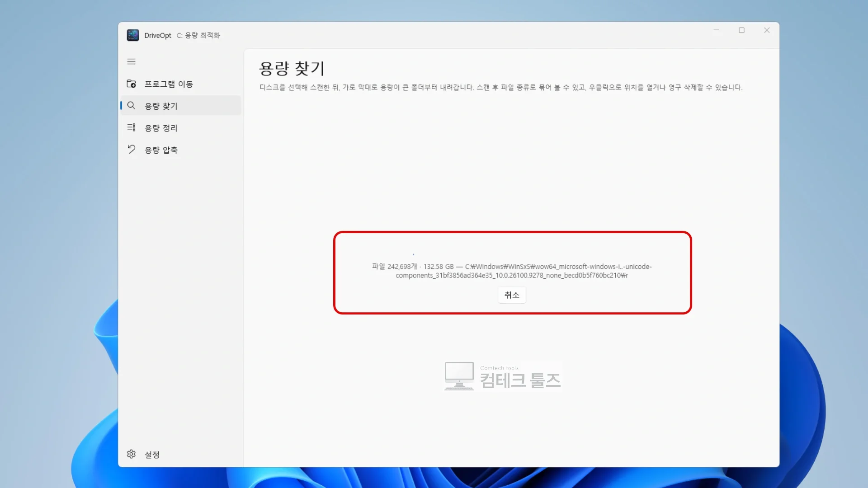
Task: Select the 용량 찾기 sidebar item
Action: pos(180,106)
